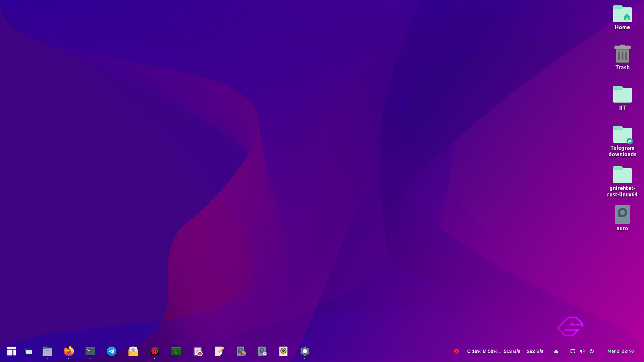Select the IIT folder on desktop

click(x=623, y=98)
